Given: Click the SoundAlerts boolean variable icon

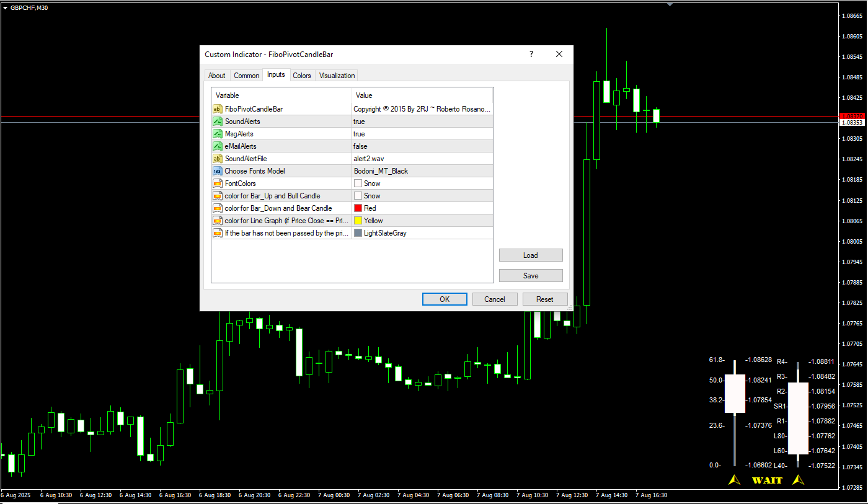Looking at the screenshot, I should coord(218,122).
